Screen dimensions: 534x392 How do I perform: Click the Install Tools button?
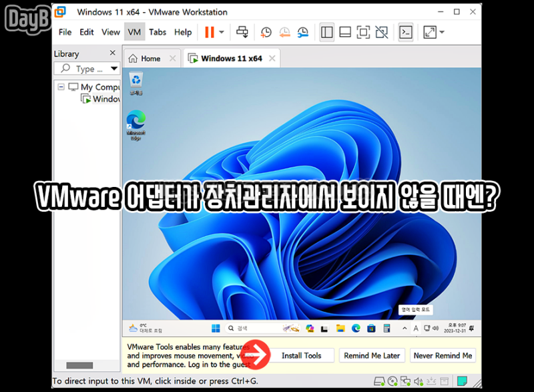[x=302, y=355]
